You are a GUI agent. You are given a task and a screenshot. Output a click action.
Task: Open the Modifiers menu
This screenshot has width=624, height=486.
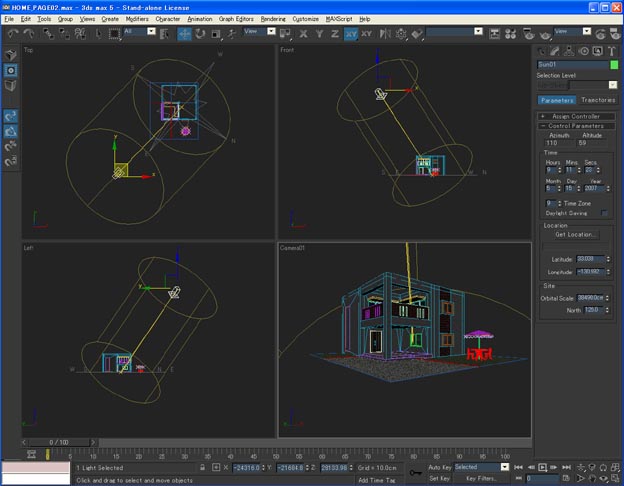click(x=137, y=19)
